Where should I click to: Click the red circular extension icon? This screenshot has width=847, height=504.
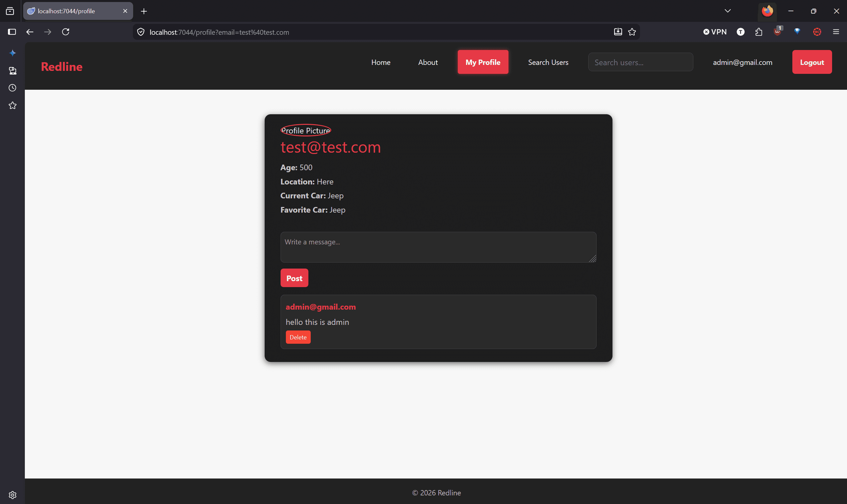click(x=817, y=32)
